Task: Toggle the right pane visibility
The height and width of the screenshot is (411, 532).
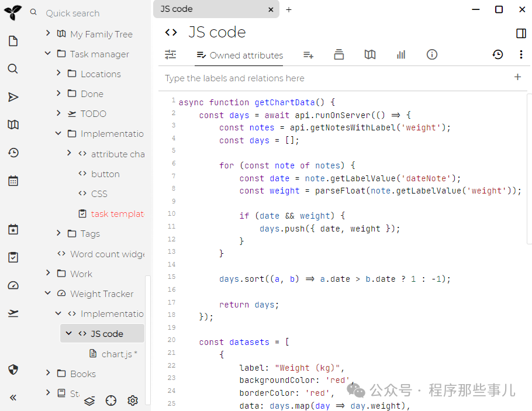Action: pos(521,33)
